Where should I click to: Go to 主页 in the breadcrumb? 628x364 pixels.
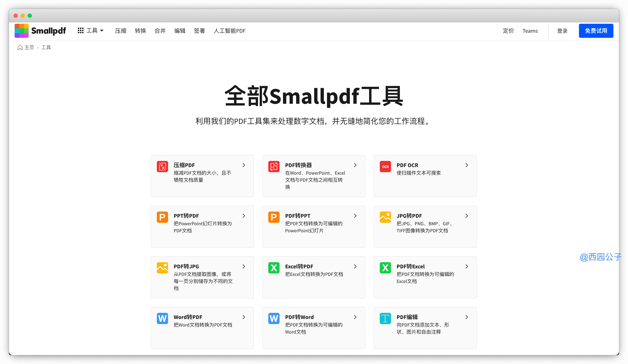[x=29, y=47]
